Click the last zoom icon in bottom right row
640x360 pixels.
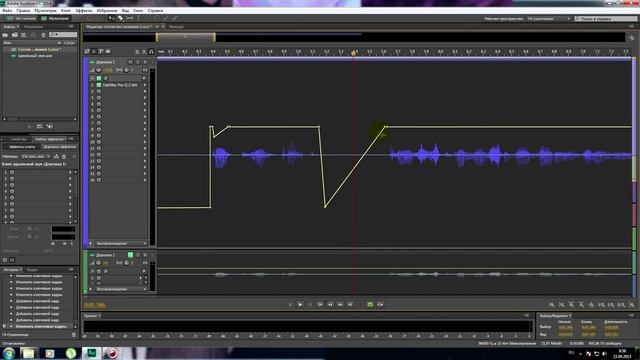[x=631, y=305]
